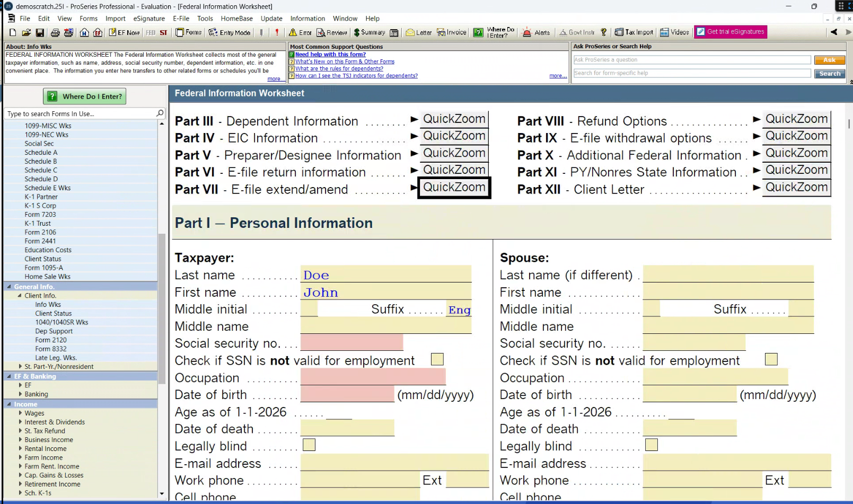The image size is (853, 504).
Task: Open the Summary dollar icon
Action: click(x=370, y=32)
